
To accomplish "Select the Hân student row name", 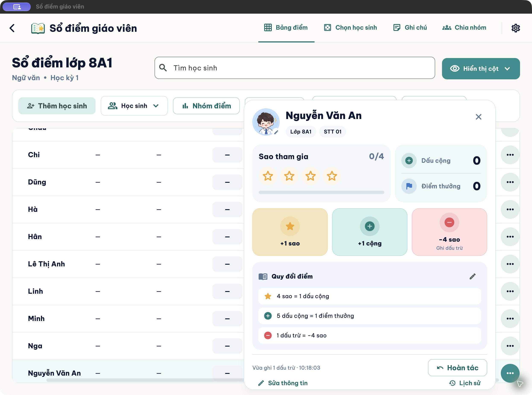I will (x=35, y=237).
